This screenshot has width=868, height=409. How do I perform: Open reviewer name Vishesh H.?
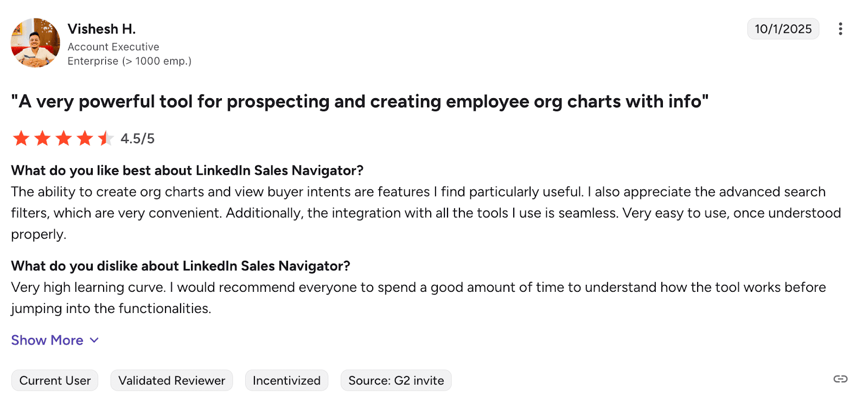pos(101,29)
